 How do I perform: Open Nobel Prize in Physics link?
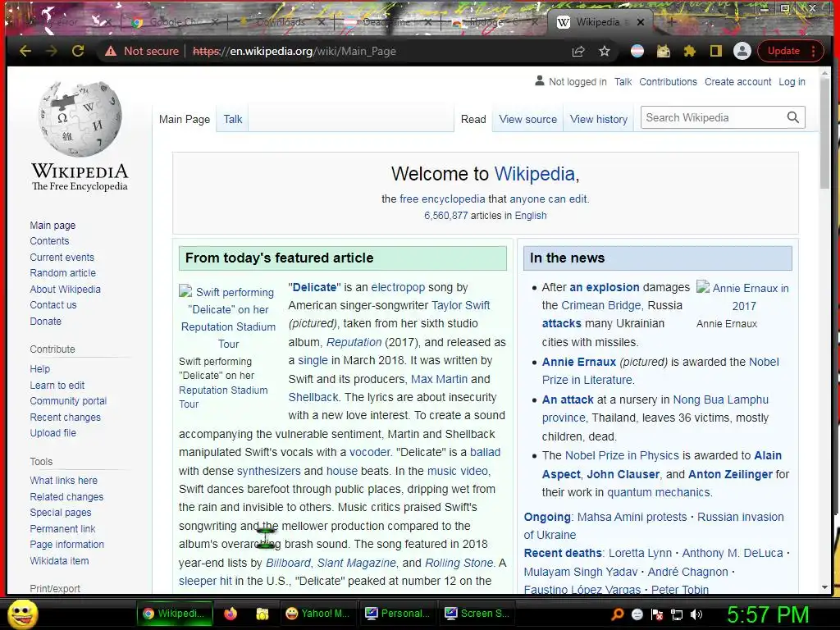(x=622, y=455)
